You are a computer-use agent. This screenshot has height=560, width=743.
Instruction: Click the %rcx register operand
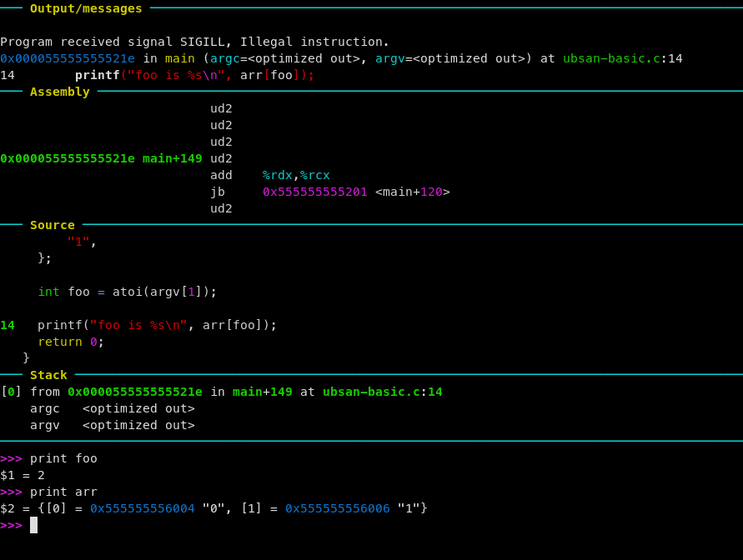click(316, 175)
